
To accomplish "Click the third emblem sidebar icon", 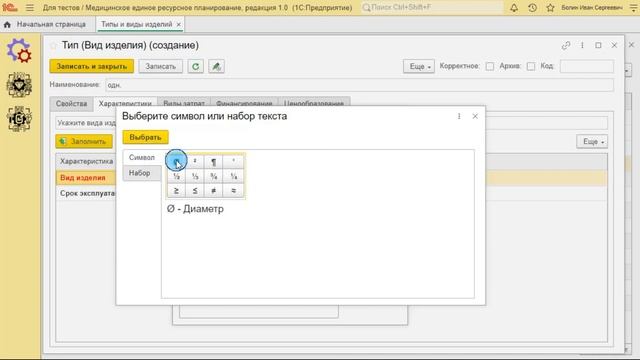I will click(x=19, y=119).
